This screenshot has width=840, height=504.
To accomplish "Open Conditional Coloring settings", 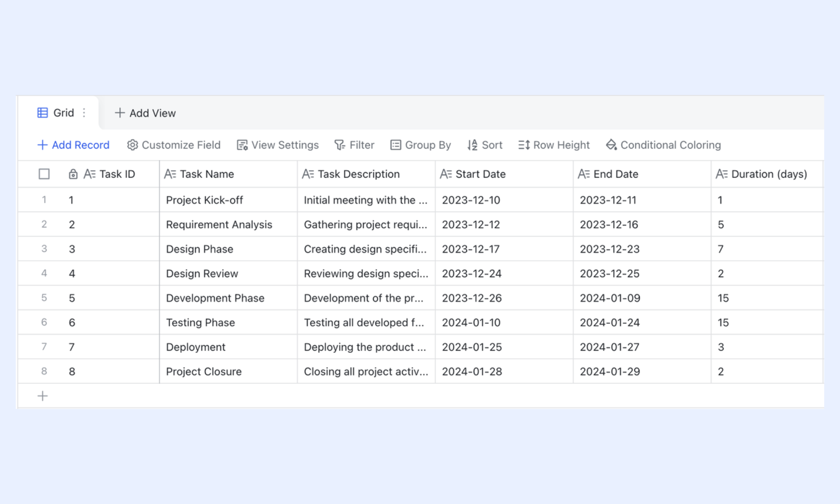I will point(664,145).
